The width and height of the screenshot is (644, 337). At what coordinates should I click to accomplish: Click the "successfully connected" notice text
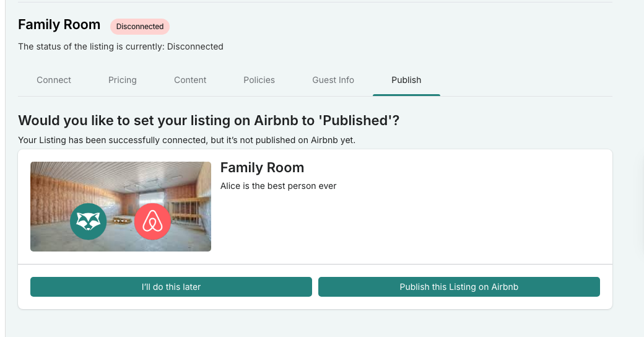[x=186, y=140]
